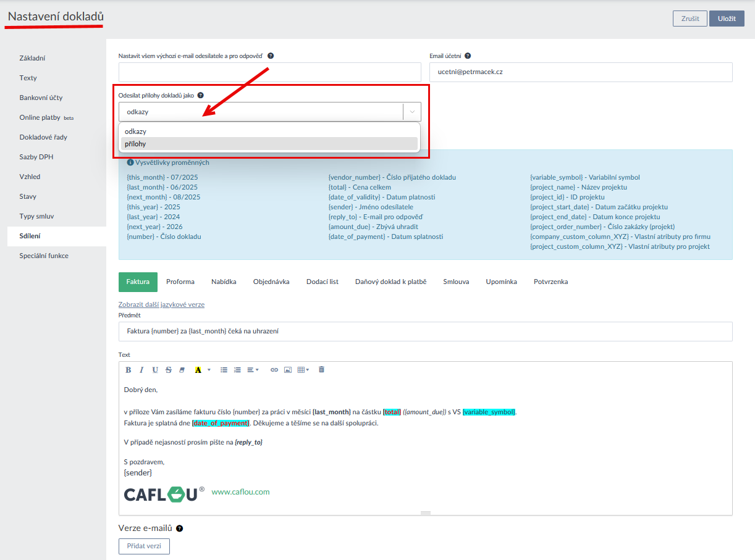Image resolution: width=755 pixels, height=560 pixels.
Task: Switch to the Proforma tab
Action: pyautogui.click(x=180, y=282)
